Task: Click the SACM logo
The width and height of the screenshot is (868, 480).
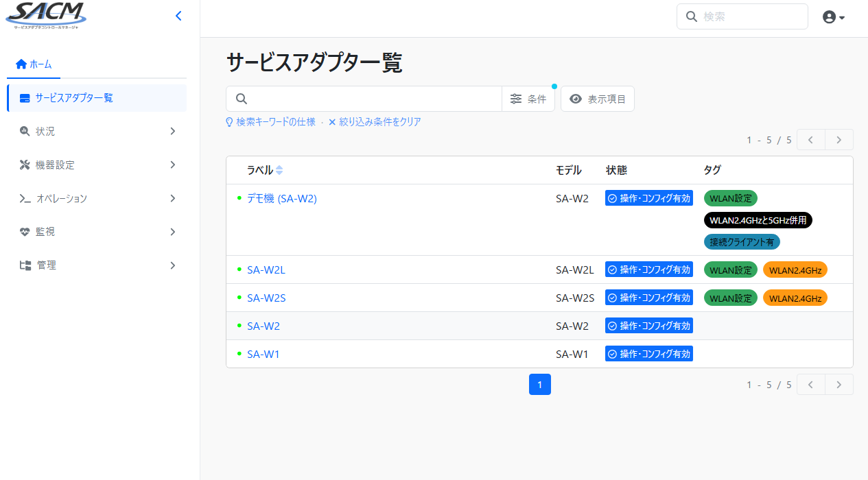Action: click(x=47, y=16)
